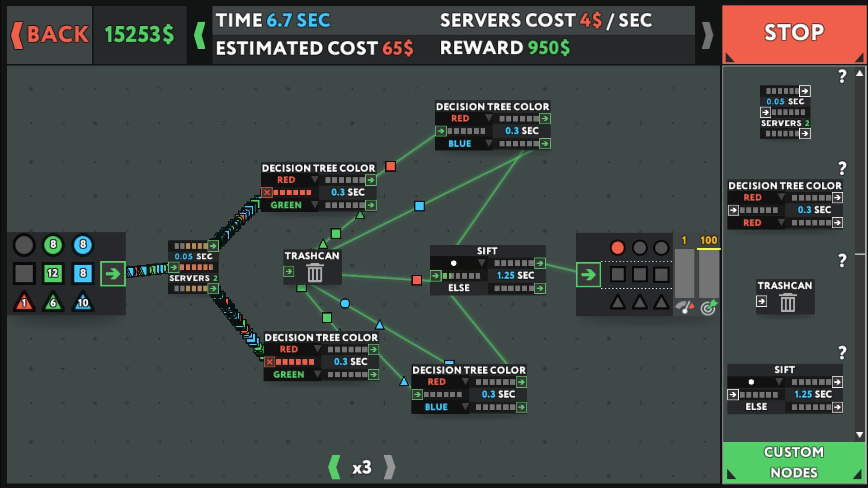Click the trashcan icon on canvas node
The width and height of the screenshot is (868, 488).
coord(315,273)
